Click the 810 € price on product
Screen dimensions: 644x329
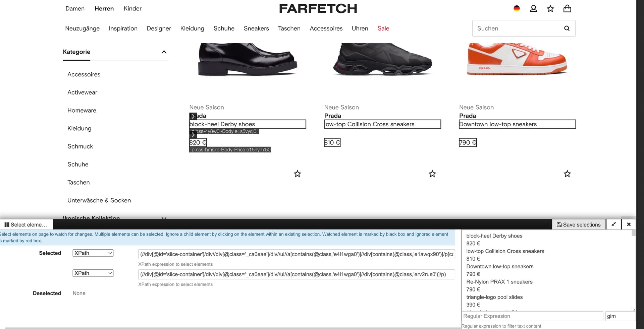click(332, 142)
